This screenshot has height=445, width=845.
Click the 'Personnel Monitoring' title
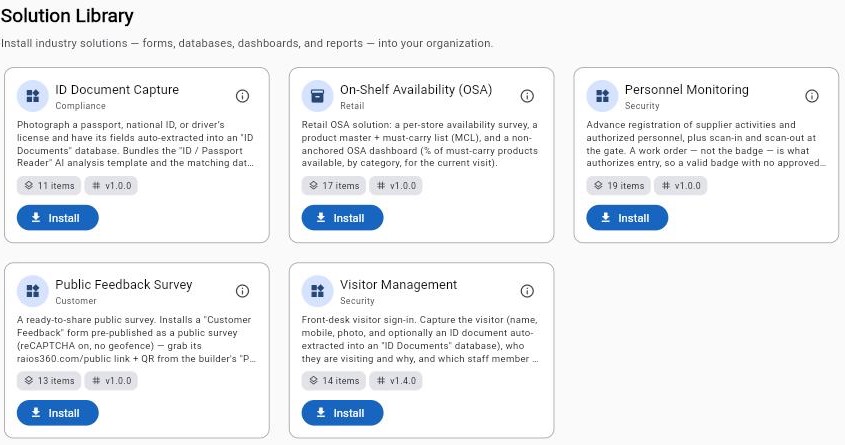click(x=687, y=89)
